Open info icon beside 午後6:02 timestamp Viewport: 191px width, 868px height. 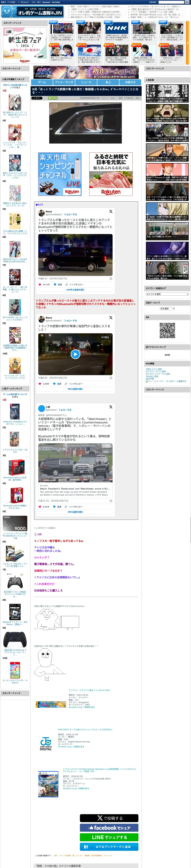111,378
